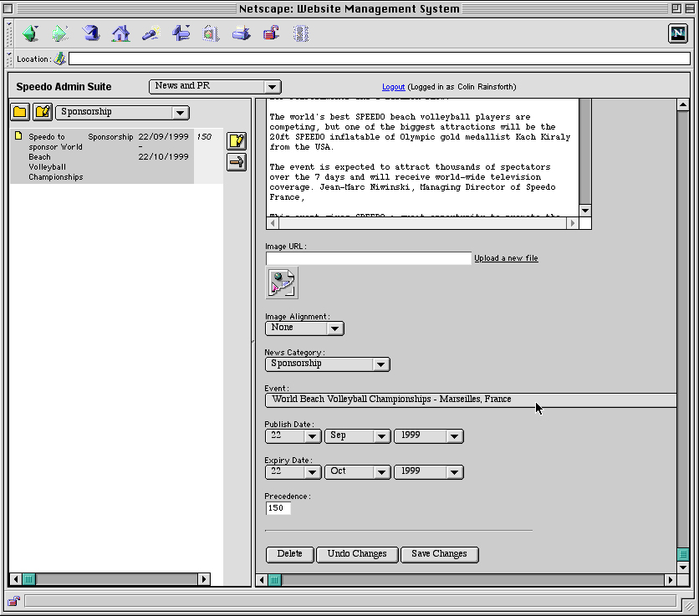
Task: Click the Logout link
Action: [x=393, y=87]
